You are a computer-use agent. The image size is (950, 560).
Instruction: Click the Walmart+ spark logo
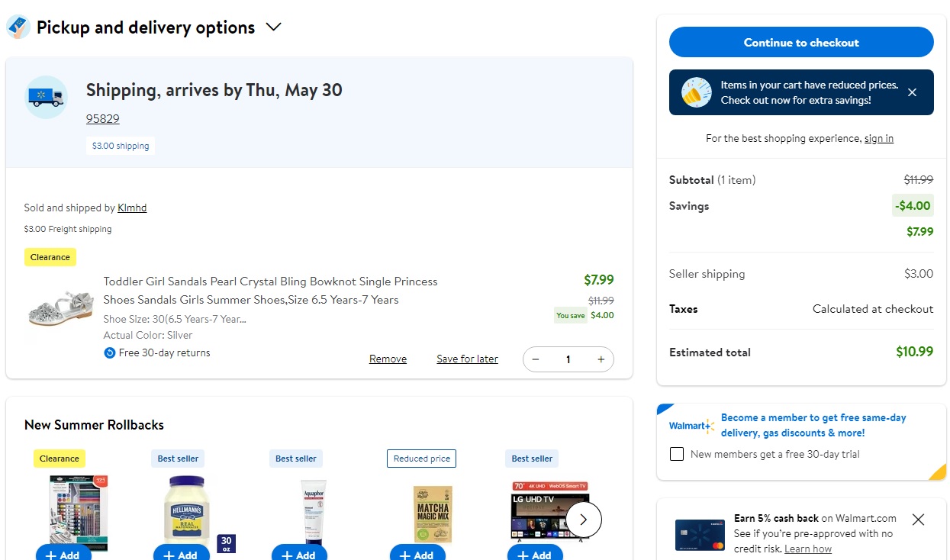pos(691,426)
